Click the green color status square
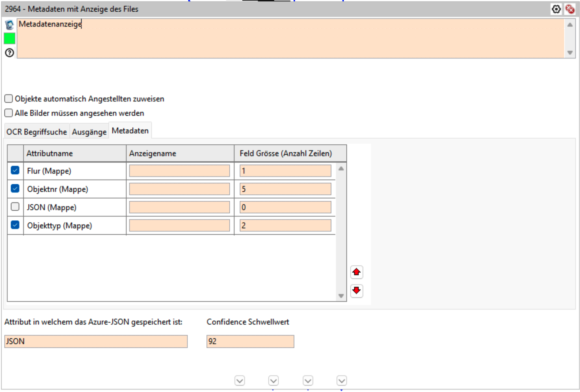The image size is (580, 392). (9, 39)
